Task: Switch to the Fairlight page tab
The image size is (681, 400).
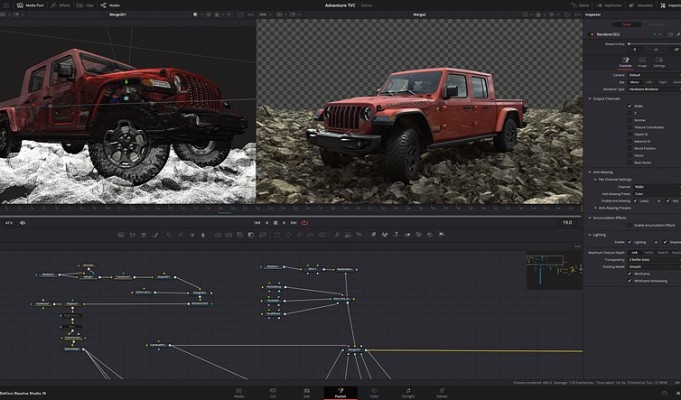Action: (x=408, y=393)
